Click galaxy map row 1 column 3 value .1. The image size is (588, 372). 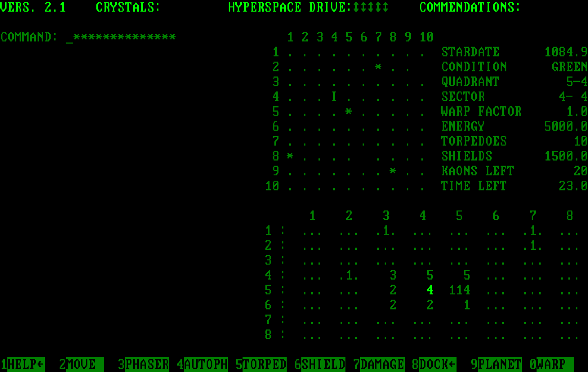coord(385,231)
